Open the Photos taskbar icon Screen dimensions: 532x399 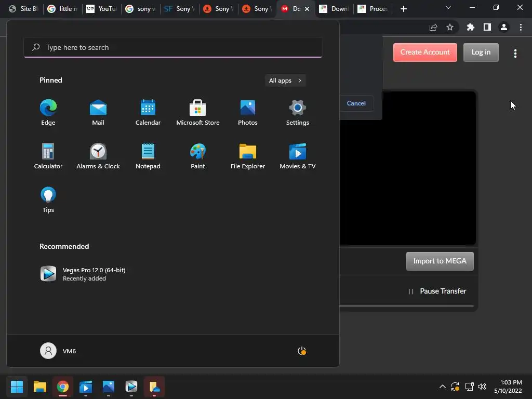click(109, 387)
